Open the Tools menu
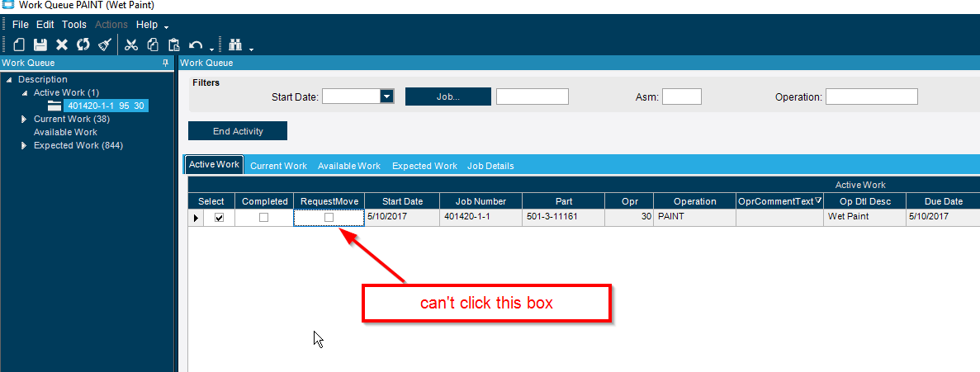This screenshot has width=980, height=372. click(x=74, y=25)
